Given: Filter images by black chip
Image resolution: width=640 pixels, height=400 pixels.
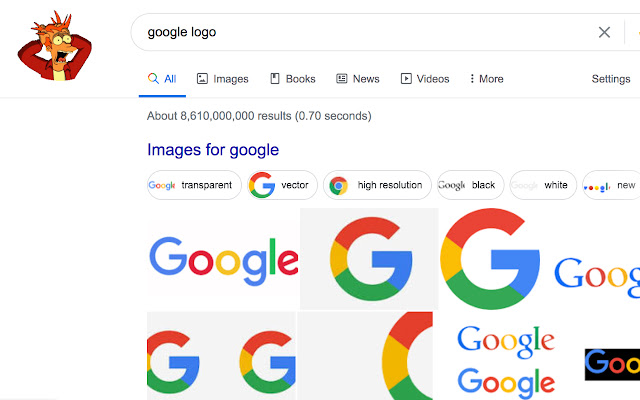Looking at the screenshot, I should pyautogui.click(x=470, y=185).
